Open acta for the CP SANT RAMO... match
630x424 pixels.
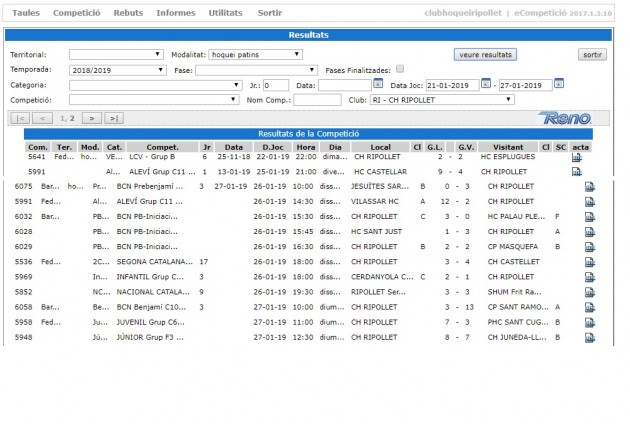(589, 307)
